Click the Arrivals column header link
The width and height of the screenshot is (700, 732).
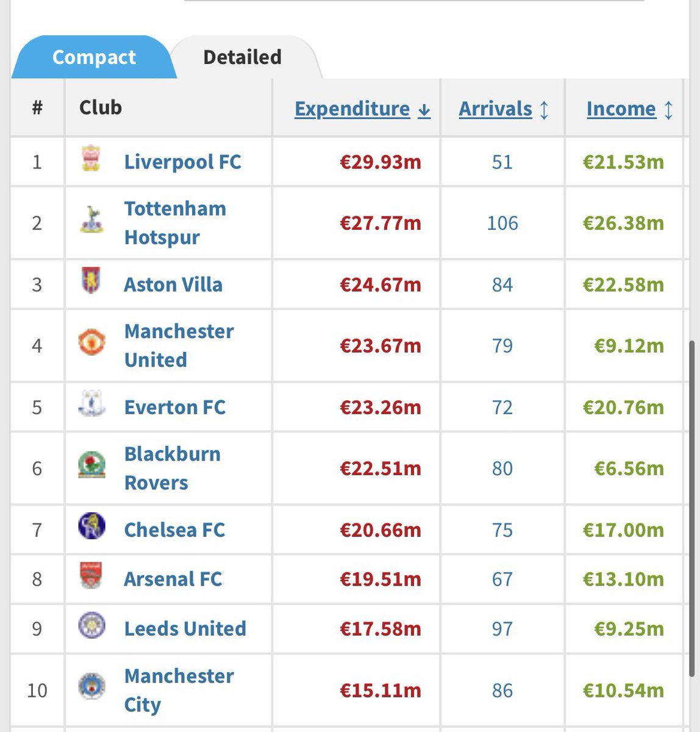tap(495, 109)
